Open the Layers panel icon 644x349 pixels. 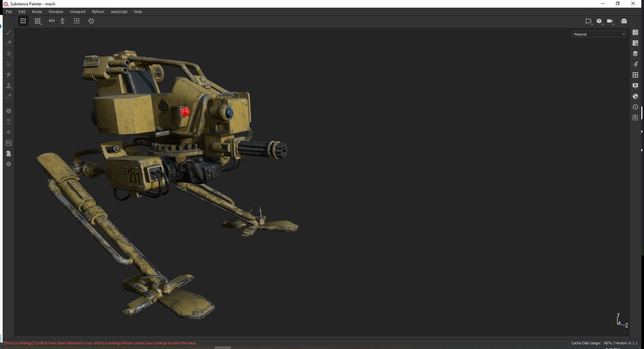pos(635,54)
